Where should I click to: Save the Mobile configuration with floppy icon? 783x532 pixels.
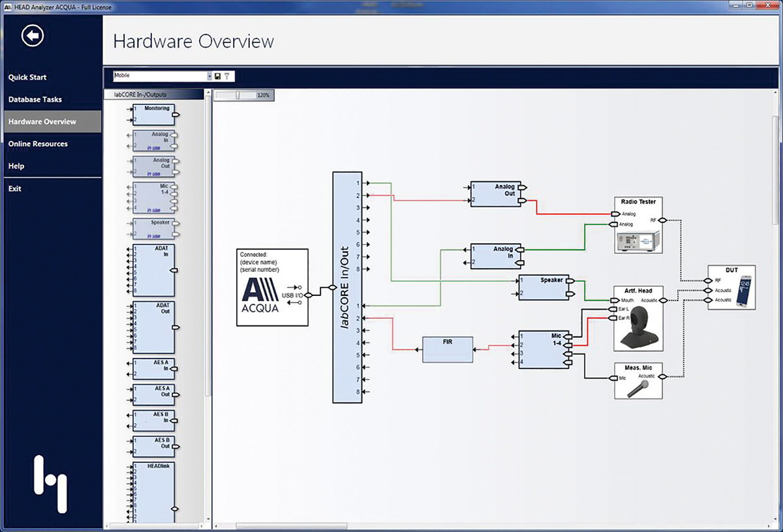(x=218, y=76)
